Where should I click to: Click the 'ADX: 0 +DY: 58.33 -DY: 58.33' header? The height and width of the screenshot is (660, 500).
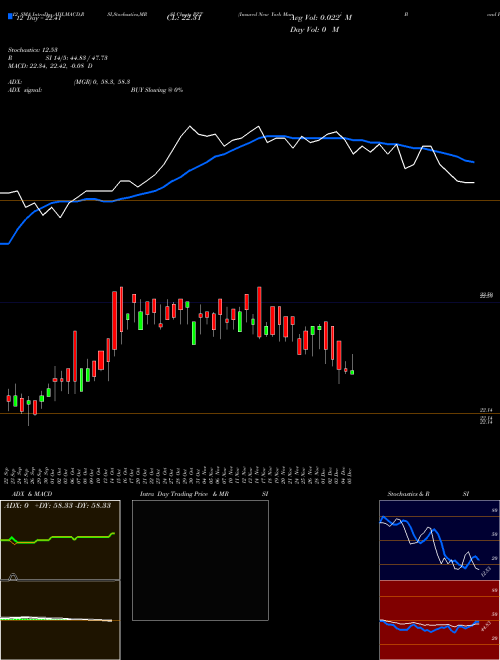[57, 505]
